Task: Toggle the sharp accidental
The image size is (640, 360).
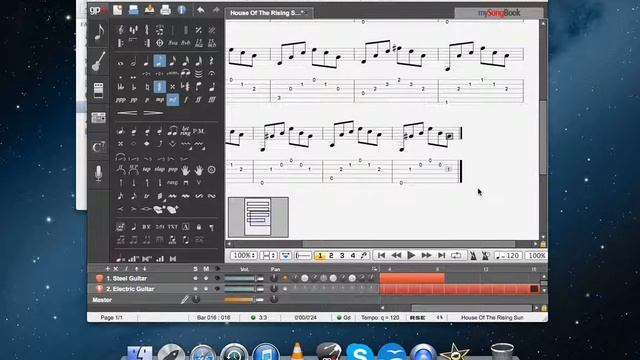Action: [x=160, y=87]
